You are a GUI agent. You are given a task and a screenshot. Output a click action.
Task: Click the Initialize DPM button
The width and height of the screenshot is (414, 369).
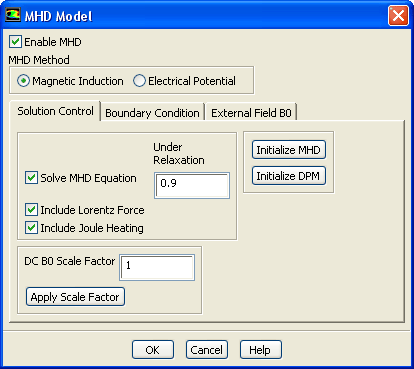tap(289, 176)
